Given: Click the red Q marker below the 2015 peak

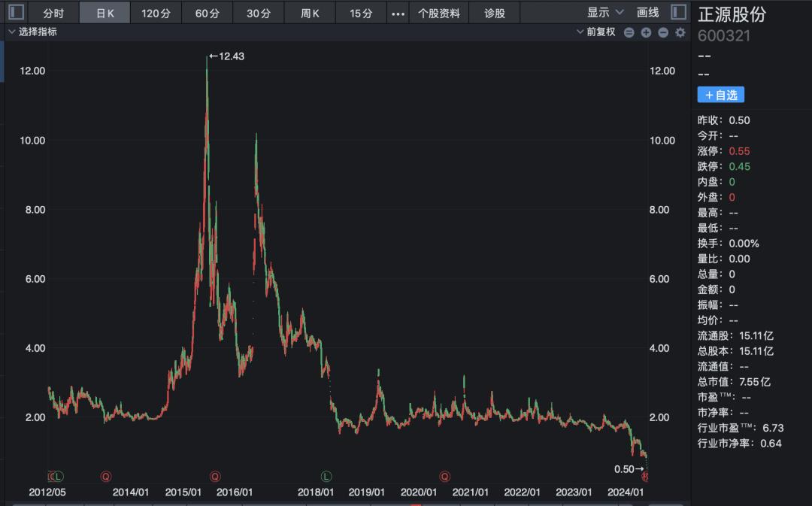Looking at the screenshot, I should tap(215, 476).
